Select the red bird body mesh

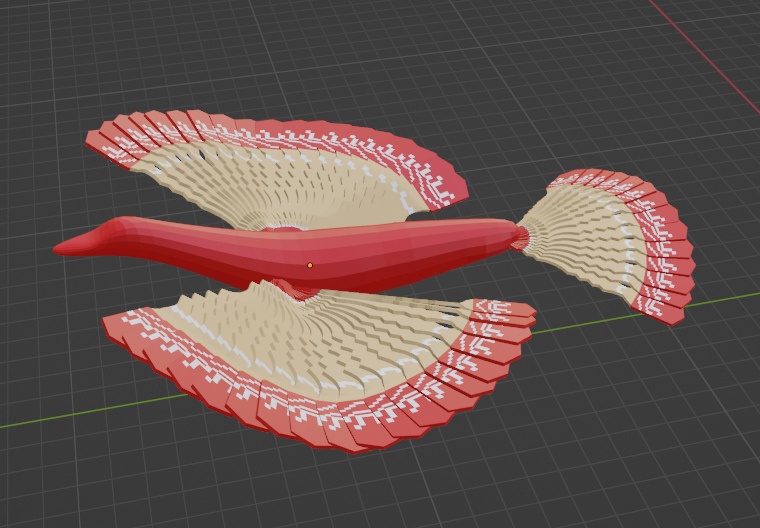(x=286, y=254)
